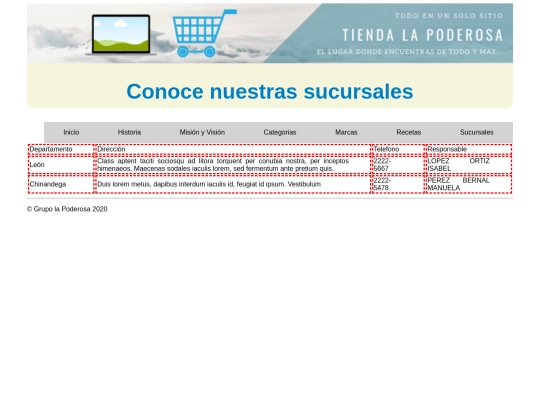The width and height of the screenshot is (540, 405).
Task: Click the laptop icon in banner
Action: [x=121, y=35]
